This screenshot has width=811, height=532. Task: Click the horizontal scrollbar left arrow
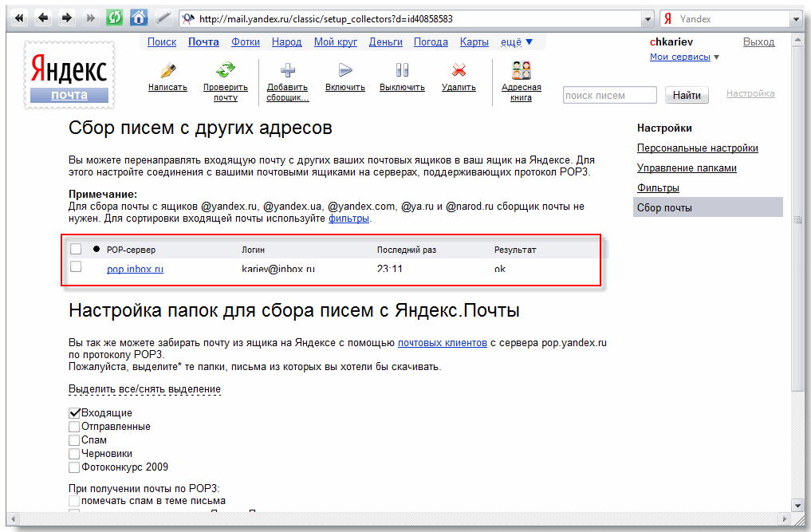click(x=13, y=518)
